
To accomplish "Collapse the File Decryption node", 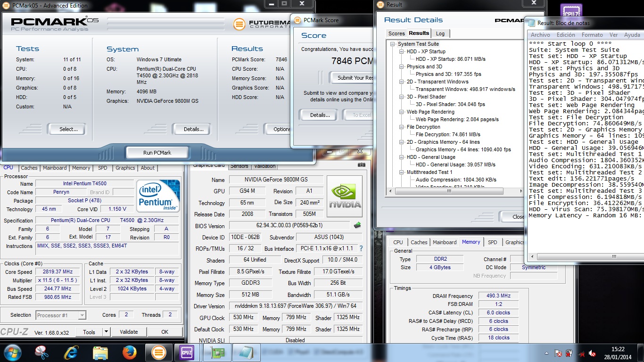I will point(402,127).
